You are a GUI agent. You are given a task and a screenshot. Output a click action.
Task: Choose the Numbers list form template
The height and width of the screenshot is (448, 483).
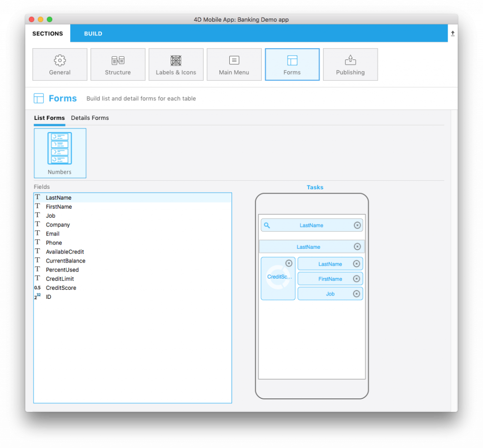(x=60, y=153)
